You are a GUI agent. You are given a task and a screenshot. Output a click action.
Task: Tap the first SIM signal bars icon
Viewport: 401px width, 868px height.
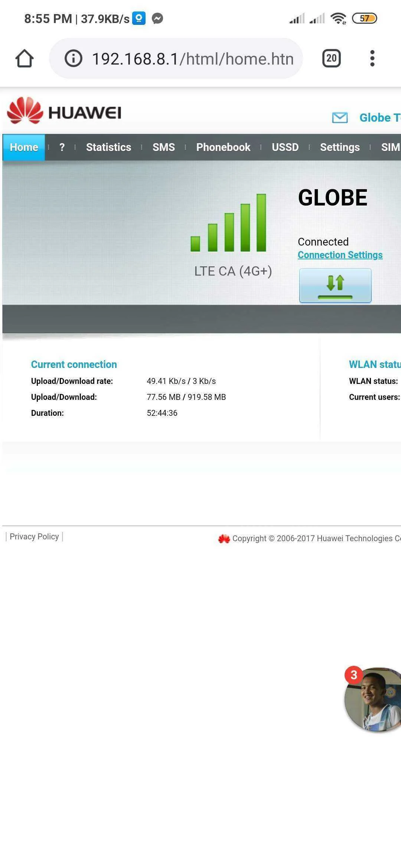tap(297, 18)
